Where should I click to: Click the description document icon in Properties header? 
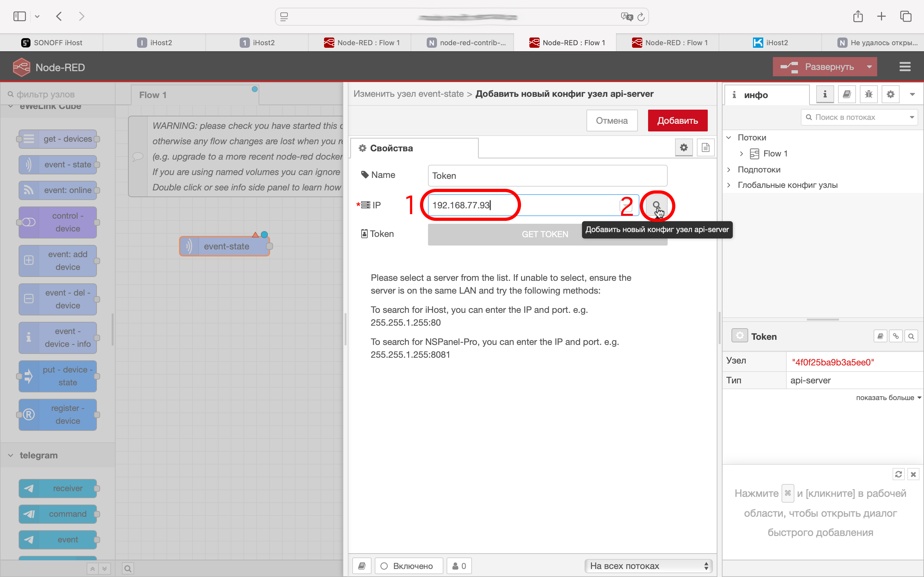705,148
